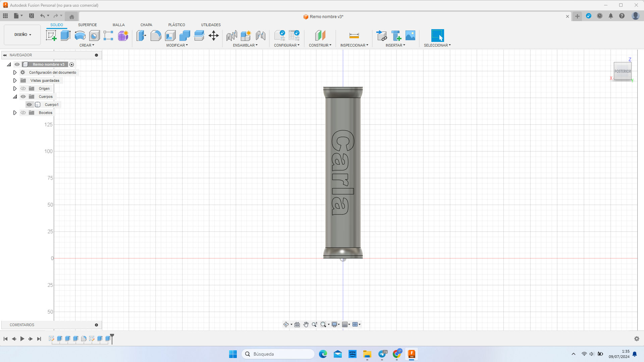Screen dimensions: 644x362
Task: Play the timeline history
Action: tap(22, 339)
